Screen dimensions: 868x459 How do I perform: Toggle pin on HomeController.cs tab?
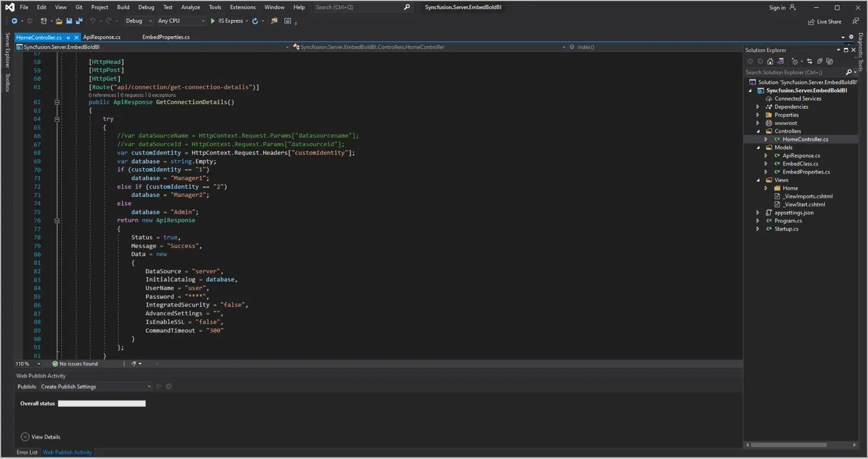[68, 37]
